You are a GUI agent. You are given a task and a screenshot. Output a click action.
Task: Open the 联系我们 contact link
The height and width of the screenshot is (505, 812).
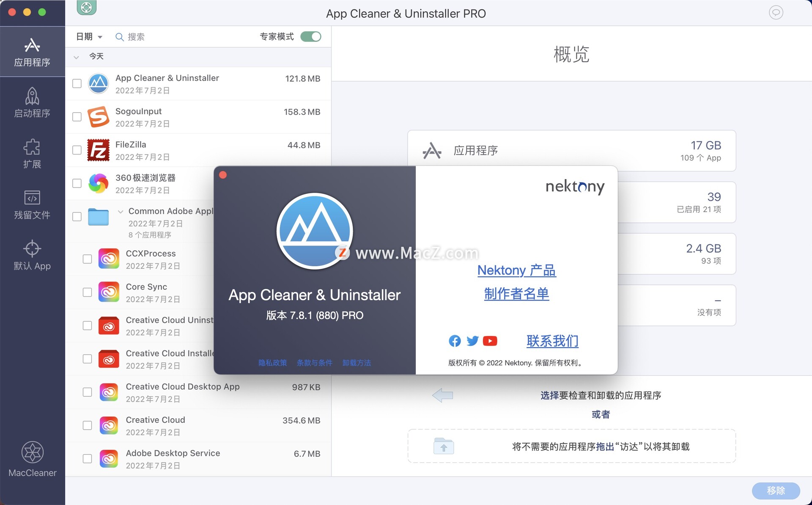(x=552, y=341)
